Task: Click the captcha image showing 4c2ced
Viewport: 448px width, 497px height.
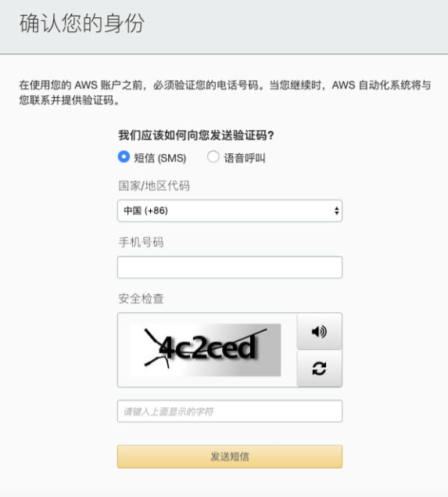Action: (x=206, y=350)
